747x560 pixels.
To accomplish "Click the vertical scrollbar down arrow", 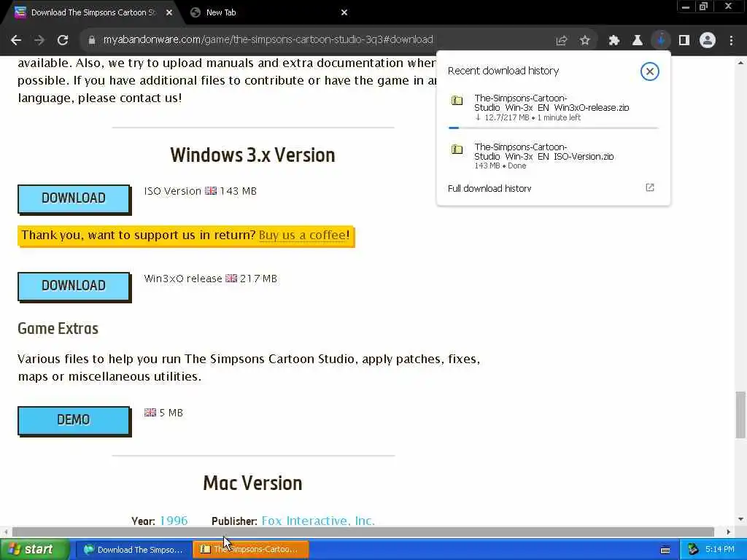I will pyautogui.click(x=740, y=519).
